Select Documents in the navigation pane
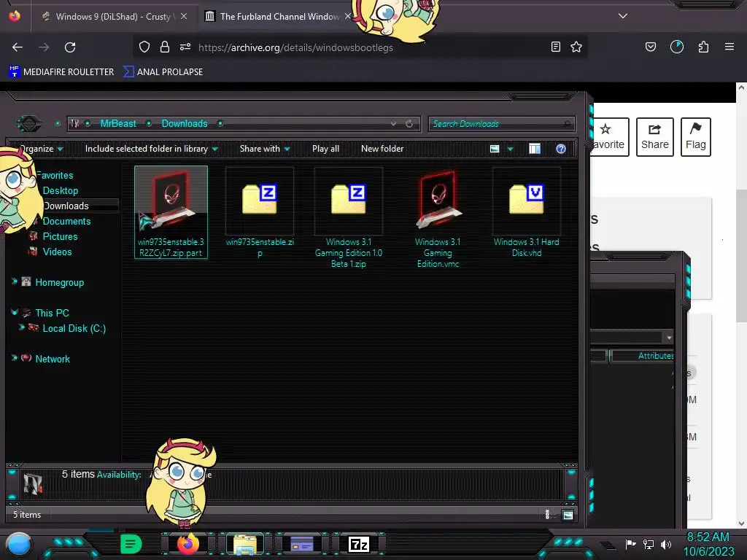747x560 pixels. [x=66, y=221]
